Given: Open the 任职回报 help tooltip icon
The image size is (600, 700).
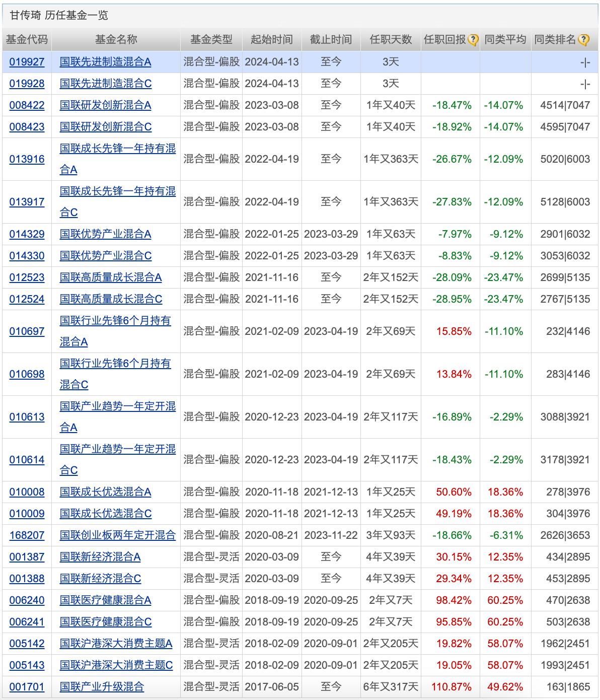Looking at the screenshot, I should click(x=473, y=38).
